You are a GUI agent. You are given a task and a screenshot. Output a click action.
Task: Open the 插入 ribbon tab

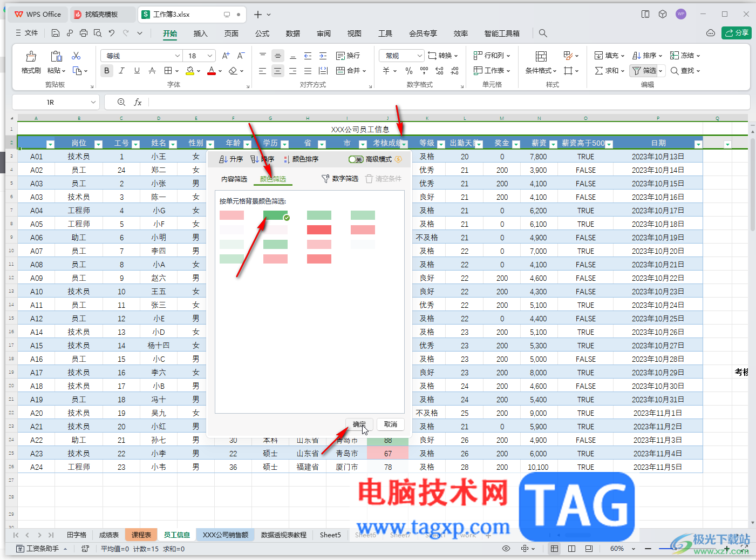tap(201, 33)
